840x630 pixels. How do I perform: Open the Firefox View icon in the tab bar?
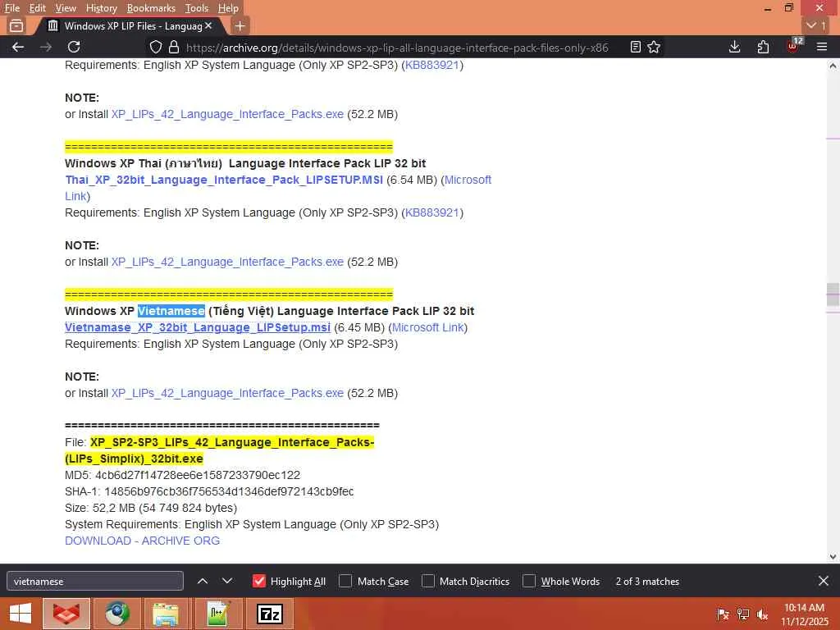pyautogui.click(x=16, y=25)
